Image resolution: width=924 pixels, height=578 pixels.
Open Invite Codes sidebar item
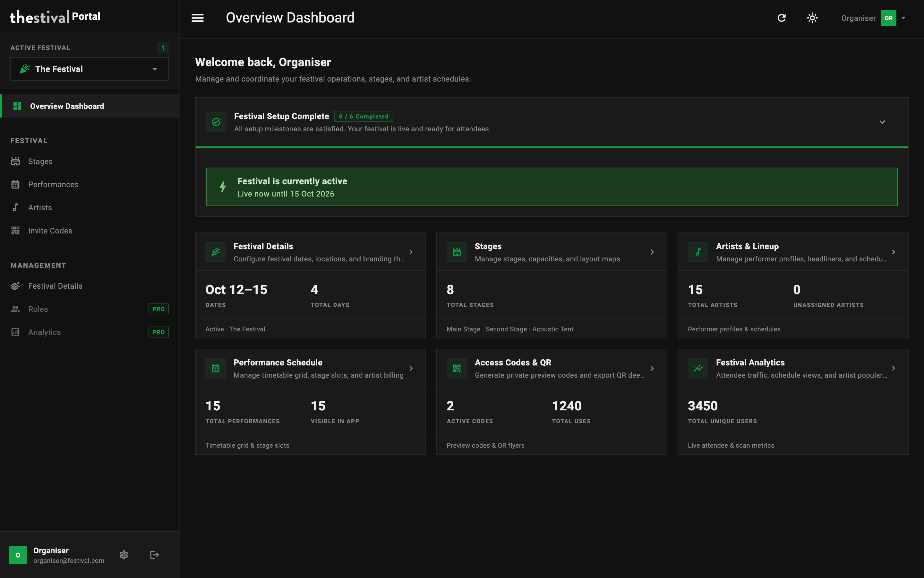pos(90,231)
